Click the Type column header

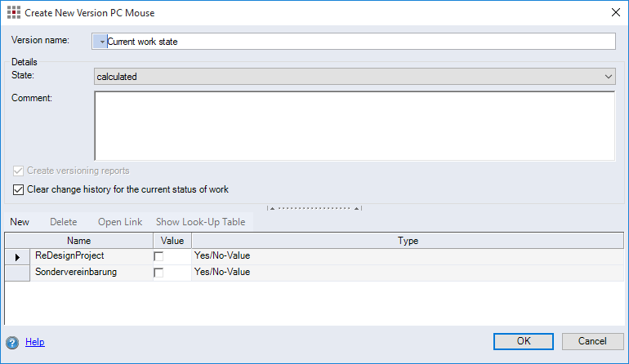pos(407,241)
